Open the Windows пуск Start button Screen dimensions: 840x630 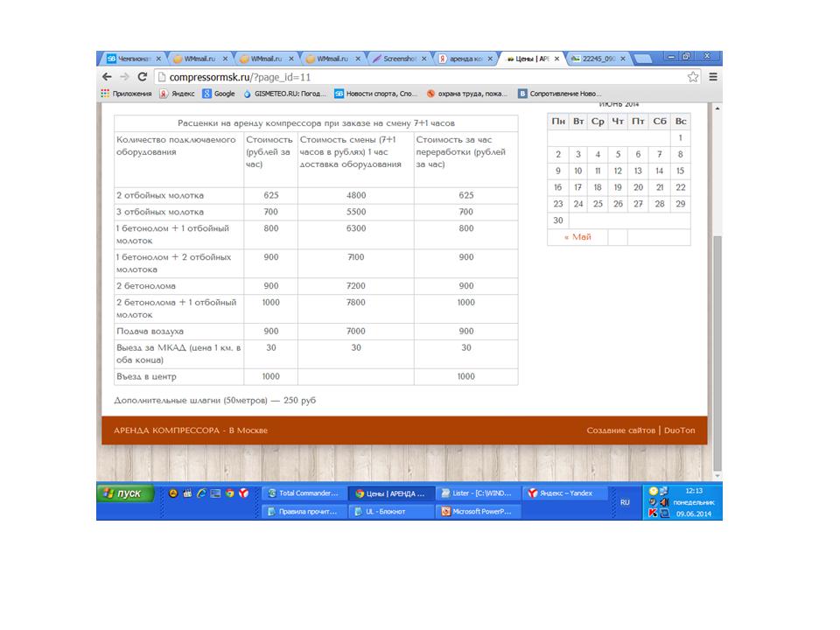tap(125, 493)
